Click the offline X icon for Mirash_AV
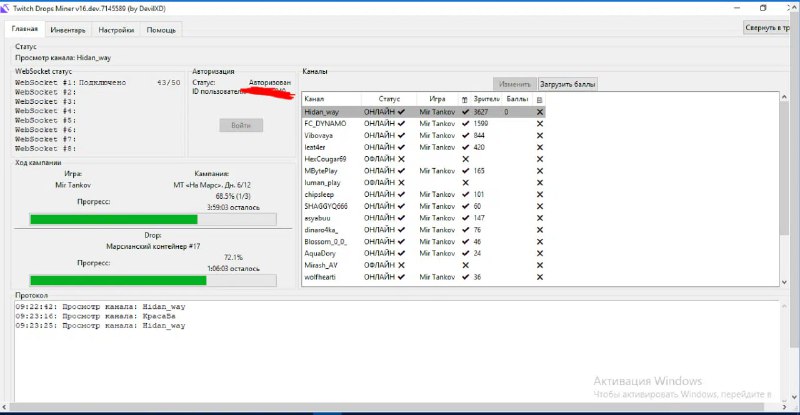 401,265
